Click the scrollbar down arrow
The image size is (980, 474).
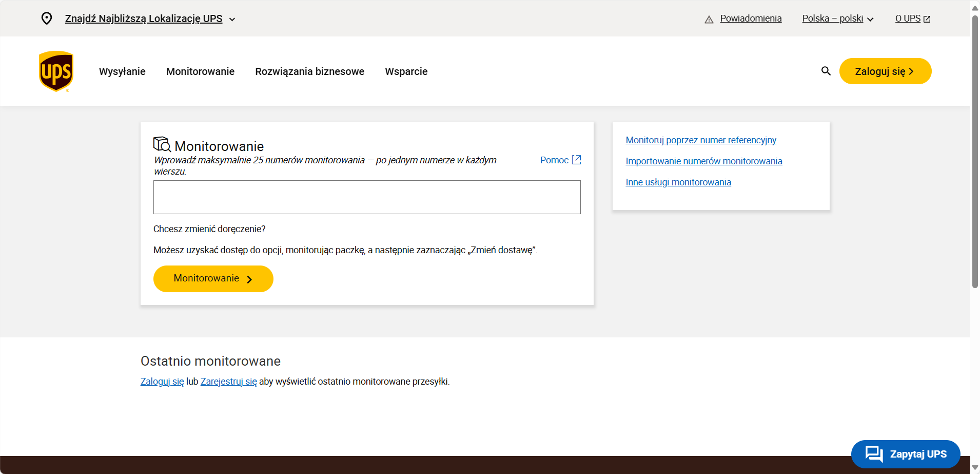pos(975,468)
